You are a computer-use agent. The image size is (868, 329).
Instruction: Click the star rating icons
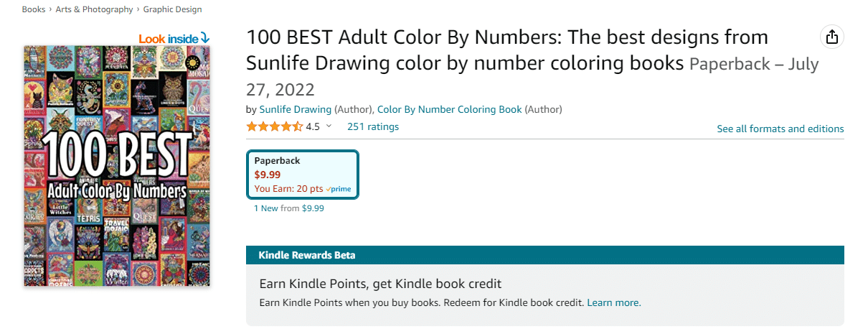(274, 127)
